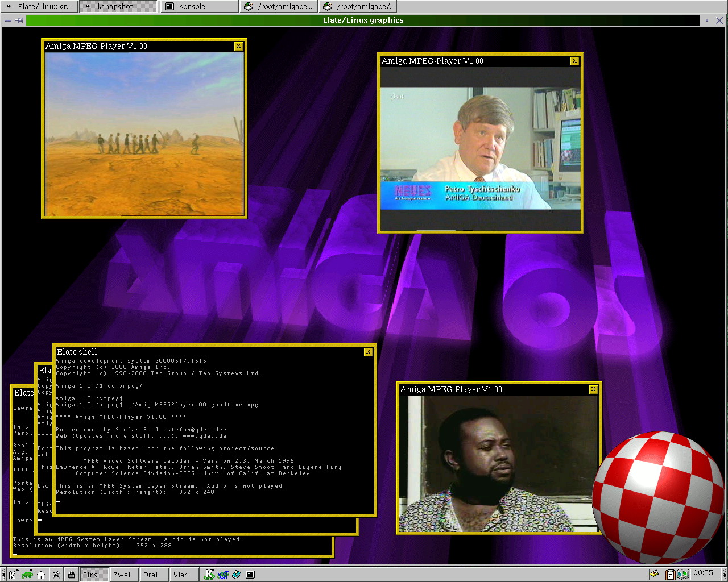Click the padlock lock-screen icon
The image size is (728, 582).
pos(71,575)
